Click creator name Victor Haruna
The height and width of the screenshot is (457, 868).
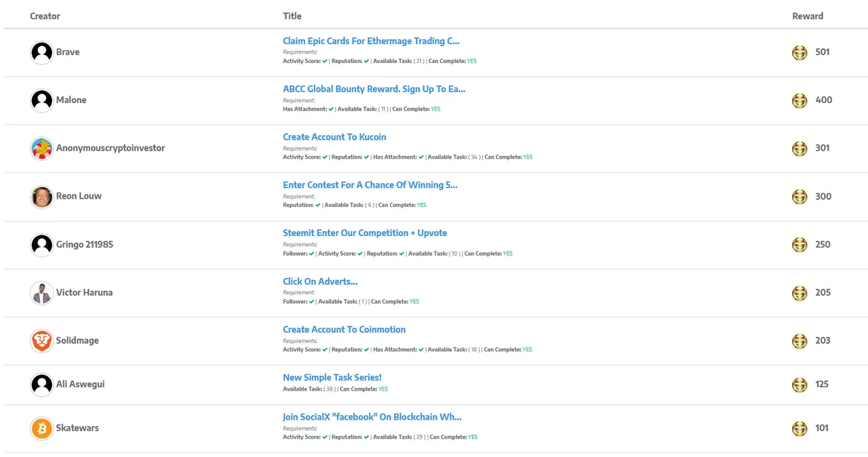point(85,293)
